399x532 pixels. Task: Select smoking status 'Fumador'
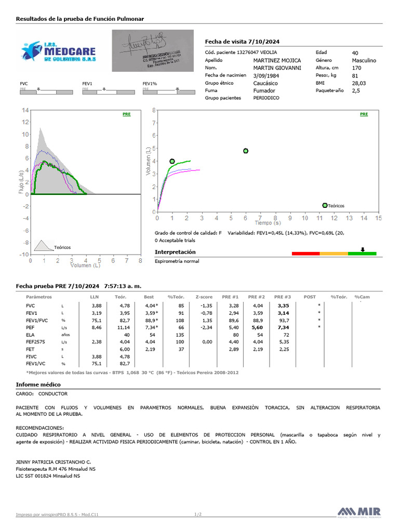click(x=264, y=90)
